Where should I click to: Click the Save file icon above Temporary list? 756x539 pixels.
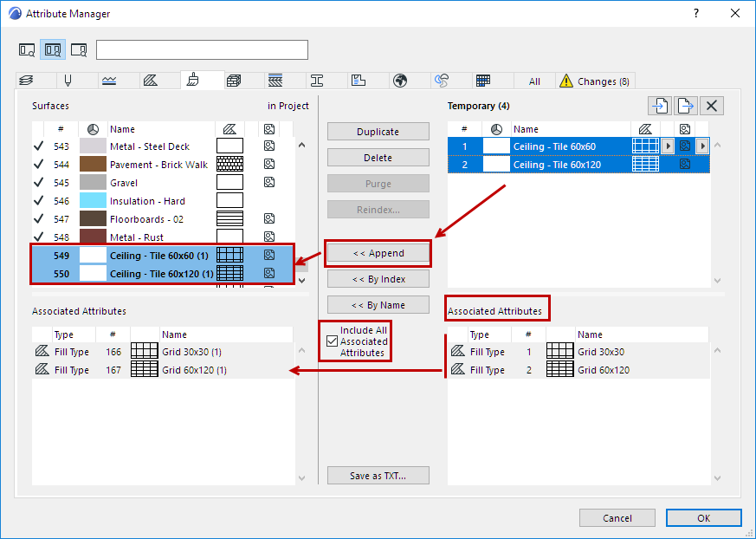(684, 105)
